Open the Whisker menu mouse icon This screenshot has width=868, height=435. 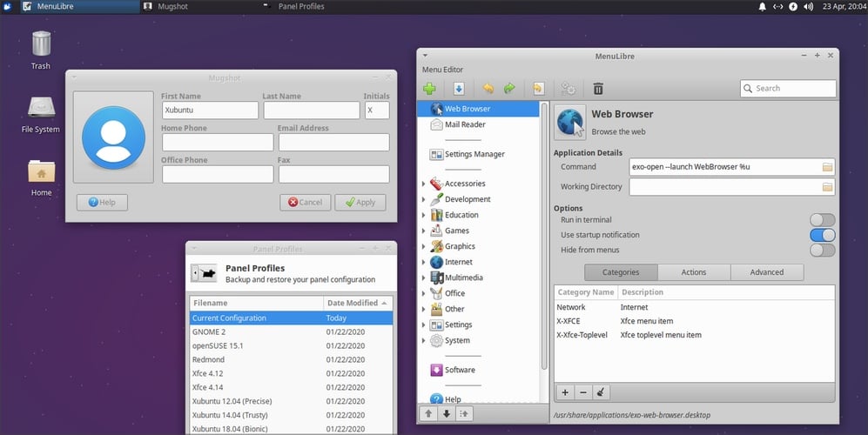pos(7,7)
